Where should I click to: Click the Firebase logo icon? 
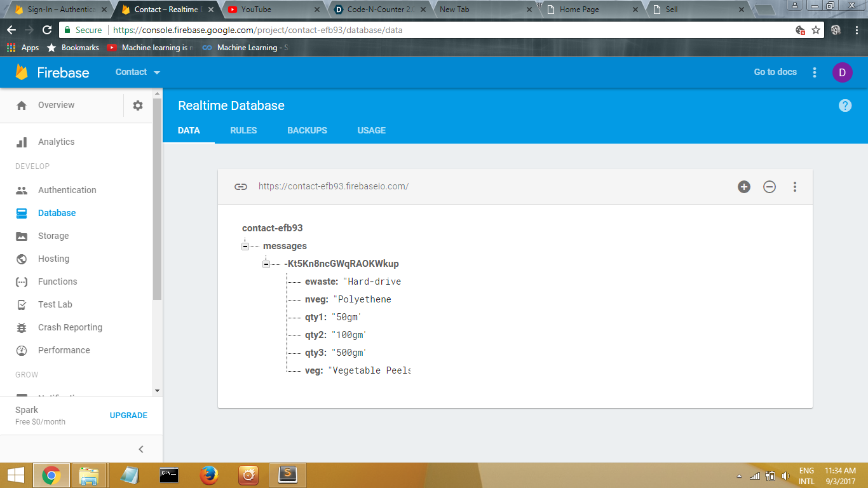coord(22,72)
